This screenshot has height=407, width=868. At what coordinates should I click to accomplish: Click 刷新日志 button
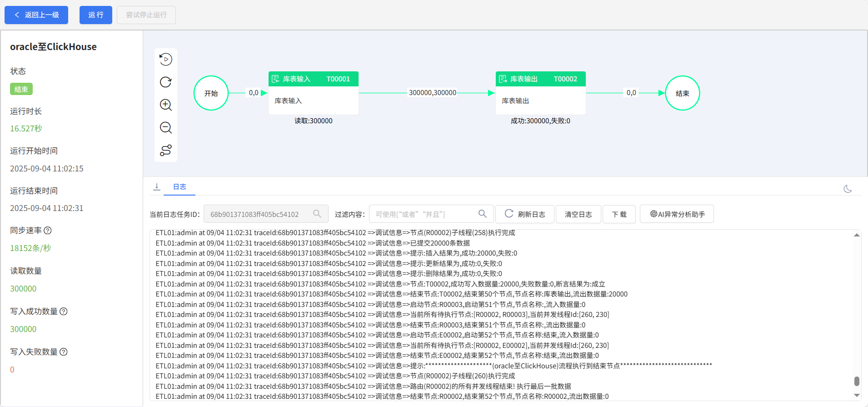tap(525, 214)
